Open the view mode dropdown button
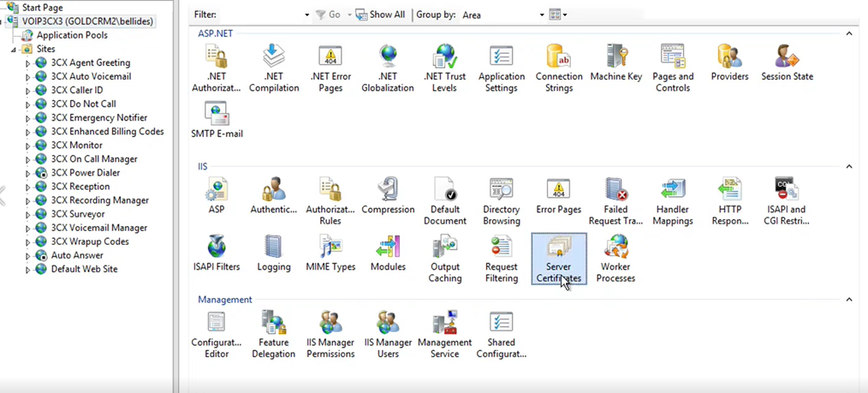 click(x=558, y=15)
